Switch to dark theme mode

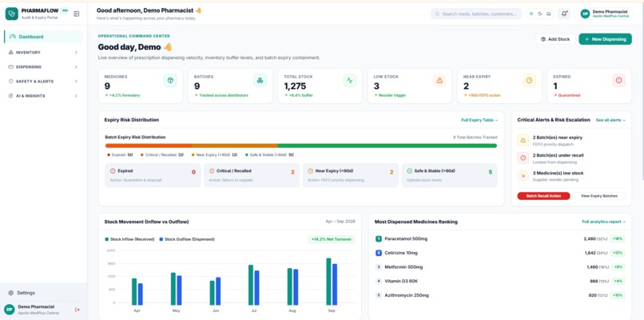pyautogui.click(x=540, y=14)
